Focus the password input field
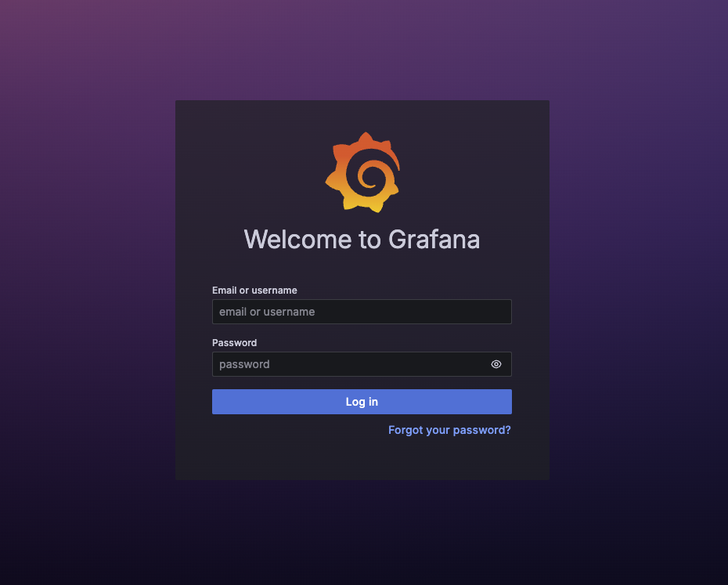 362,364
